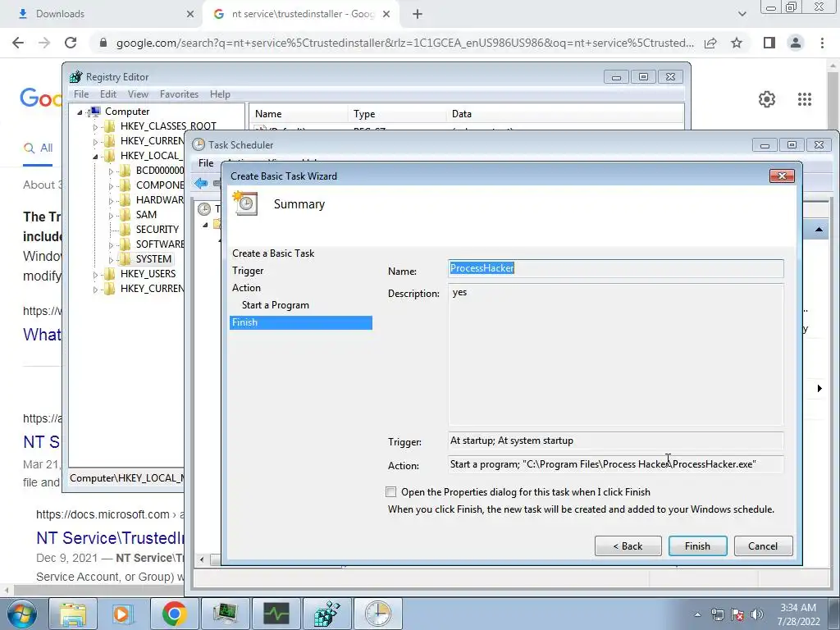Open Registry Editor View menu
This screenshot has width=840, height=630.
pyautogui.click(x=138, y=94)
